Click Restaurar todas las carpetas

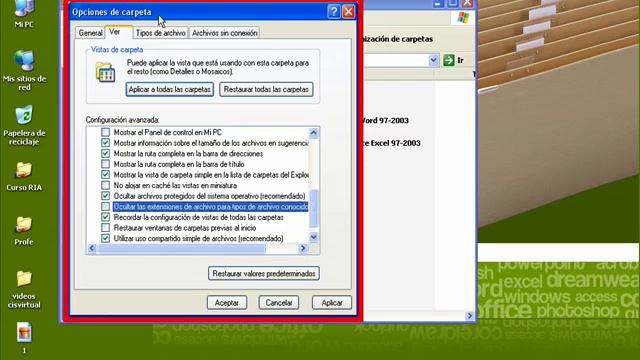[x=266, y=89]
